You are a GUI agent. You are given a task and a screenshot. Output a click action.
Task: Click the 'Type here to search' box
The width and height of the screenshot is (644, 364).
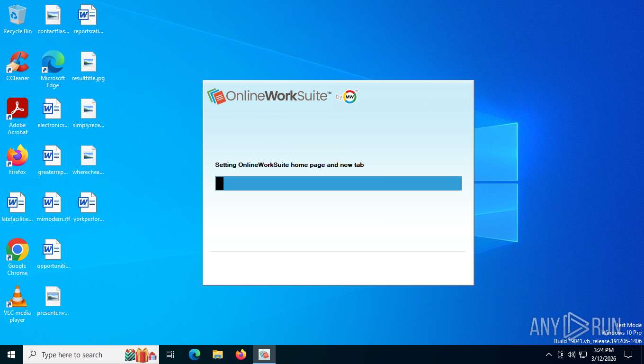pyautogui.click(x=91, y=355)
